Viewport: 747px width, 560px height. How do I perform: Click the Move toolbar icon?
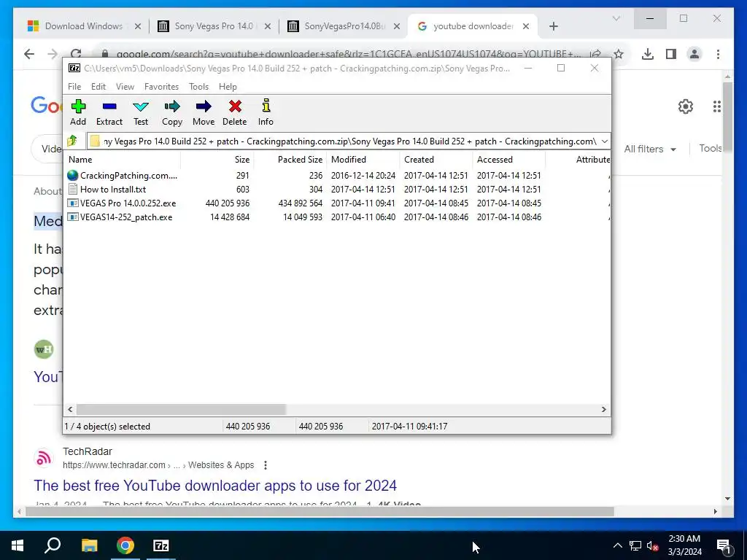pos(204,112)
